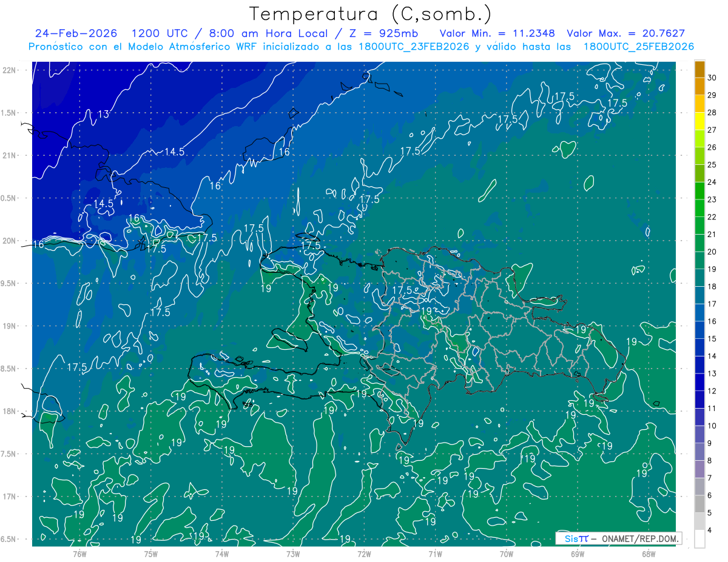Click the 17N latitude axis label
Viewport: 728px width, 562px height.
tap(10, 497)
